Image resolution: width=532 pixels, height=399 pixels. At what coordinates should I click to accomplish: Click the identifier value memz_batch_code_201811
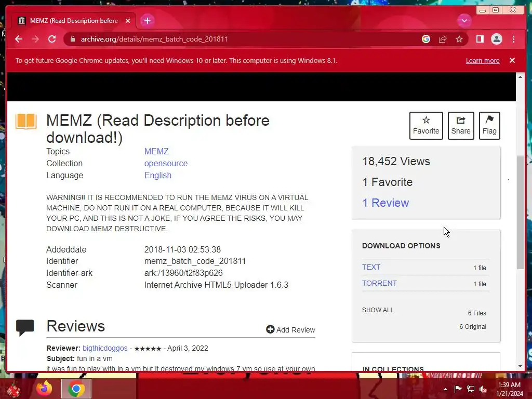tap(195, 261)
